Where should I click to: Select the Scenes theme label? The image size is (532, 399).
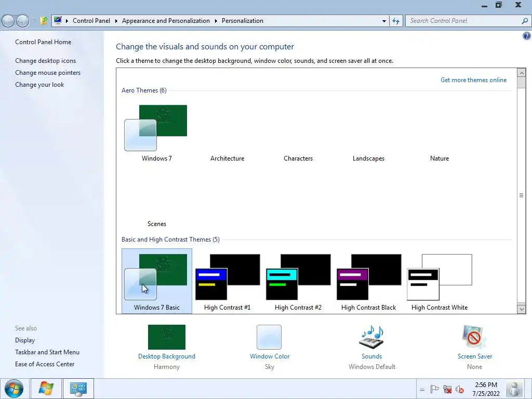pyautogui.click(x=157, y=224)
